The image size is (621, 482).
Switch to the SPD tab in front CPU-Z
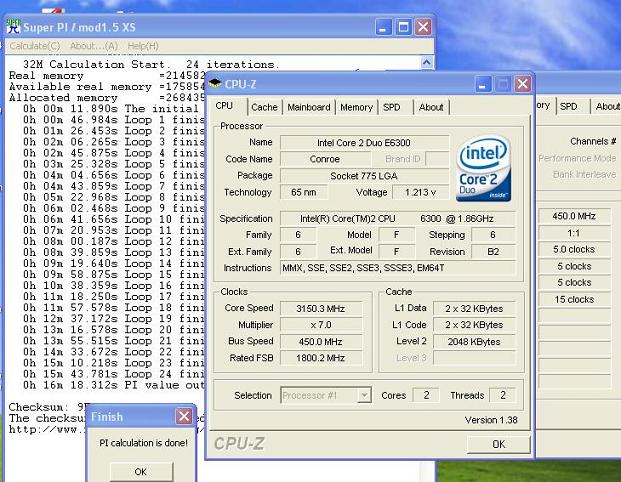pos(392,107)
